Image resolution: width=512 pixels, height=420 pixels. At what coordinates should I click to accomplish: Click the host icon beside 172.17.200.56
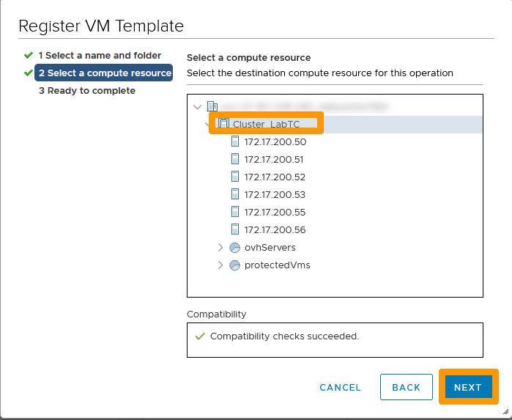(x=235, y=229)
